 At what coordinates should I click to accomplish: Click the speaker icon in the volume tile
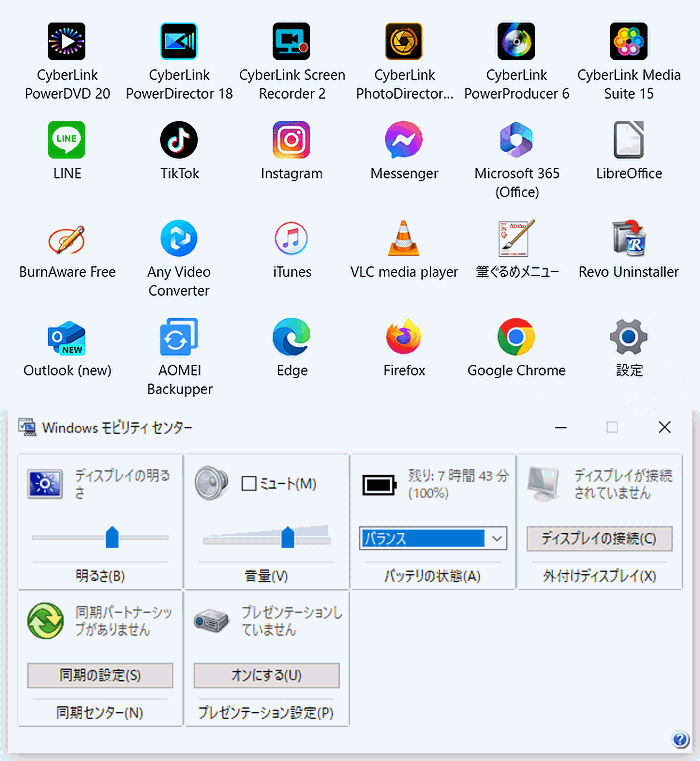212,483
